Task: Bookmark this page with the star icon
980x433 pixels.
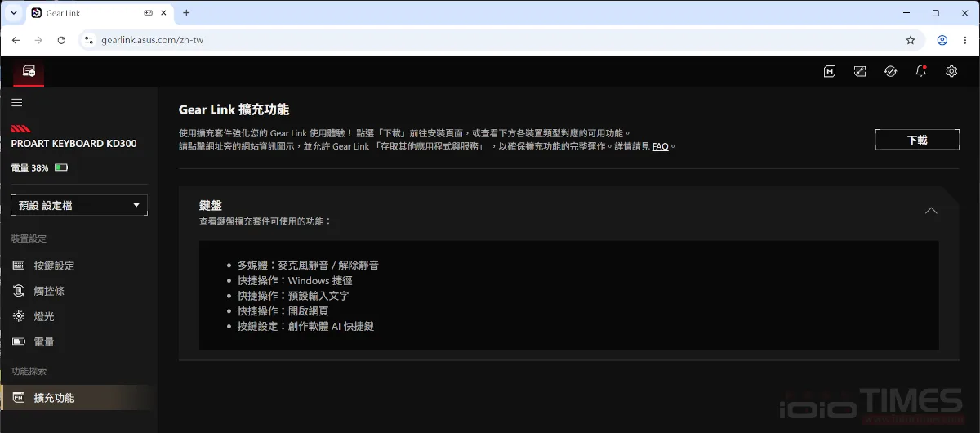Action: pos(911,40)
